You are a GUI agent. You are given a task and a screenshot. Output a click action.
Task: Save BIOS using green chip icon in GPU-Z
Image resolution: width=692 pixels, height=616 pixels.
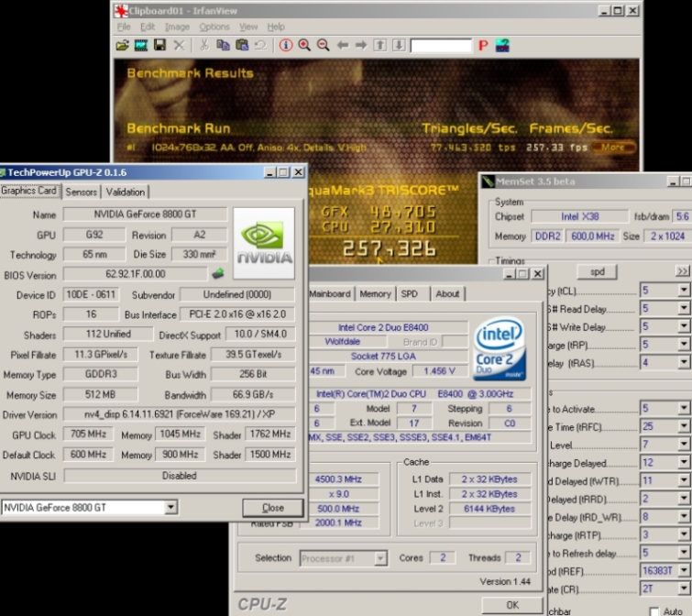click(218, 273)
